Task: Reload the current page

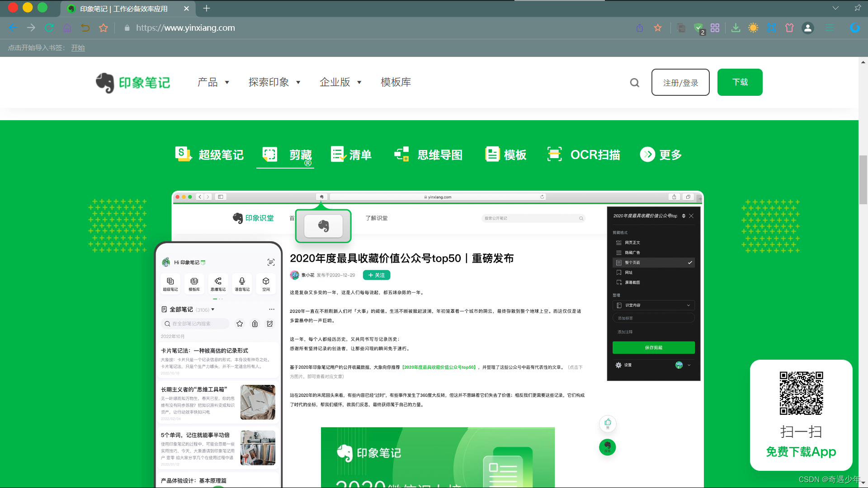Action: coord(49,28)
